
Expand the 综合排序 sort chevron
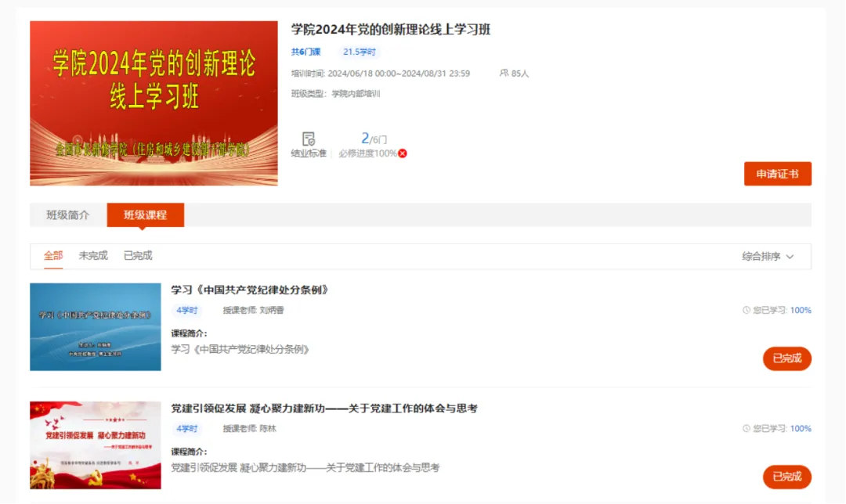tap(790, 257)
